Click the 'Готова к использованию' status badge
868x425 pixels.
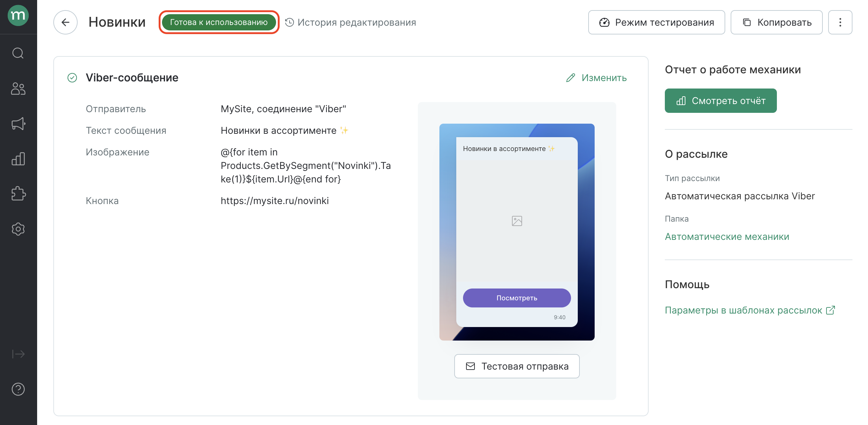click(x=219, y=22)
